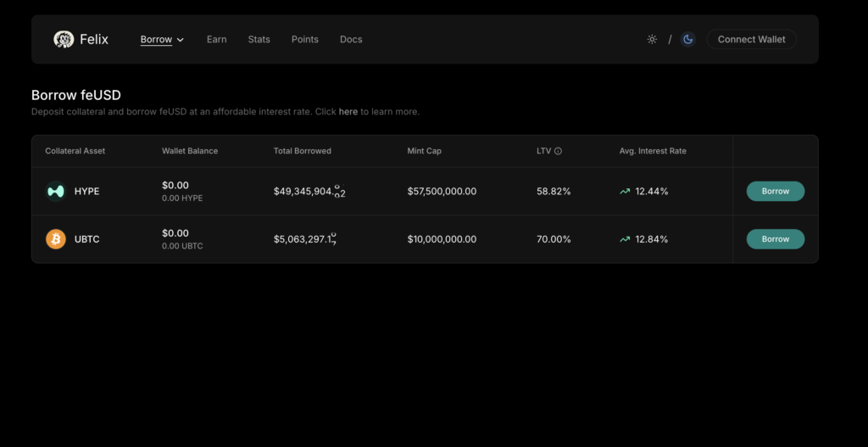The height and width of the screenshot is (447, 868).
Task: Click UBTC total borrowed $5,063,297 value
Action: point(305,239)
